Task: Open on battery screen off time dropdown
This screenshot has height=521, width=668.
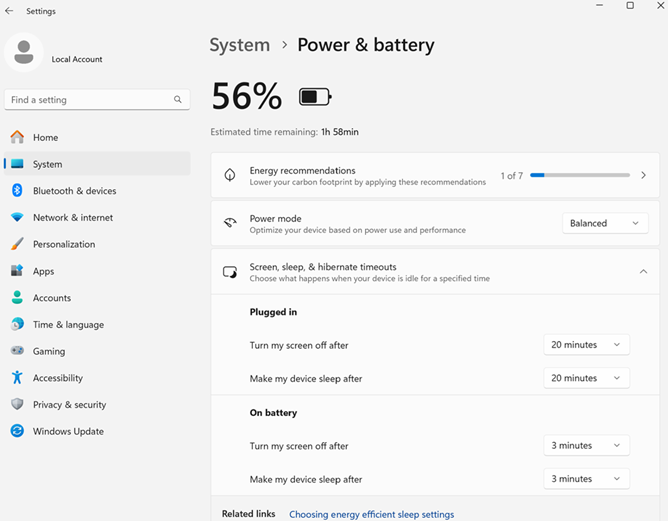Action: tap(586, 445)
